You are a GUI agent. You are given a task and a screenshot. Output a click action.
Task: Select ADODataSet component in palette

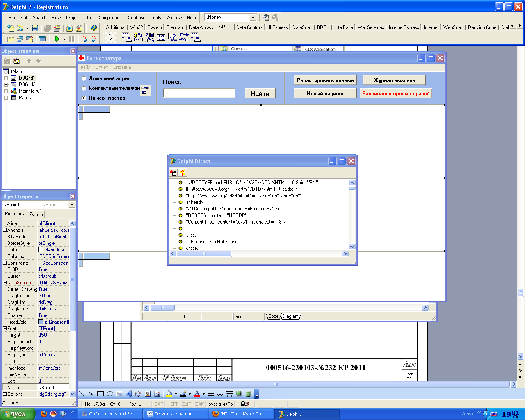[x=150, y=37]
